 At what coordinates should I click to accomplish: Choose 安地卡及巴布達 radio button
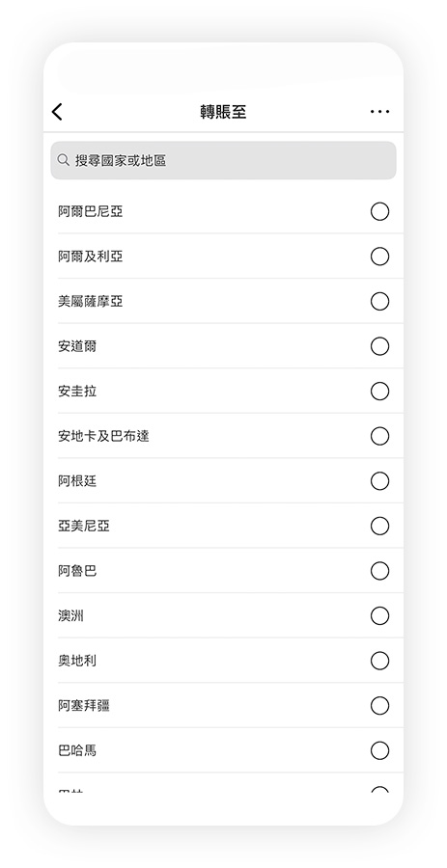click(x=379, y=436)
